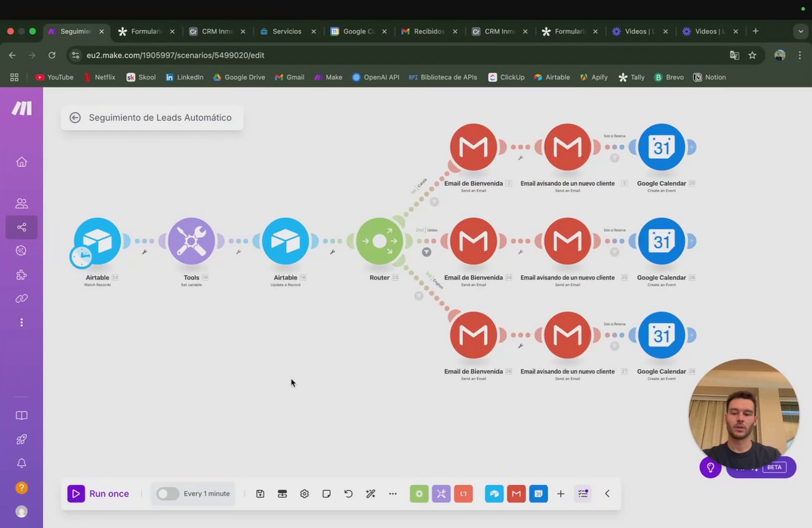812x528 pixels.
Task: Open the book Resources icon in sidebar
Action: pyautogui.click(x=22, y=416)
